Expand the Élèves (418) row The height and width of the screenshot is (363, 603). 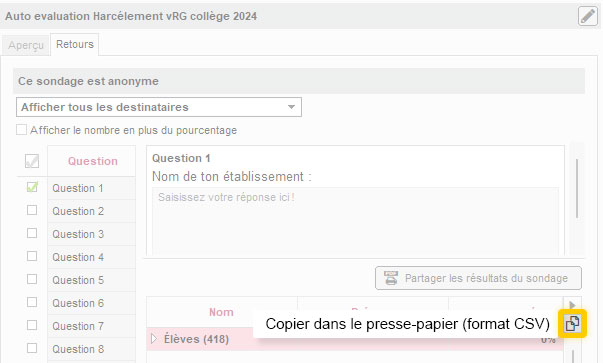point(154,338)
